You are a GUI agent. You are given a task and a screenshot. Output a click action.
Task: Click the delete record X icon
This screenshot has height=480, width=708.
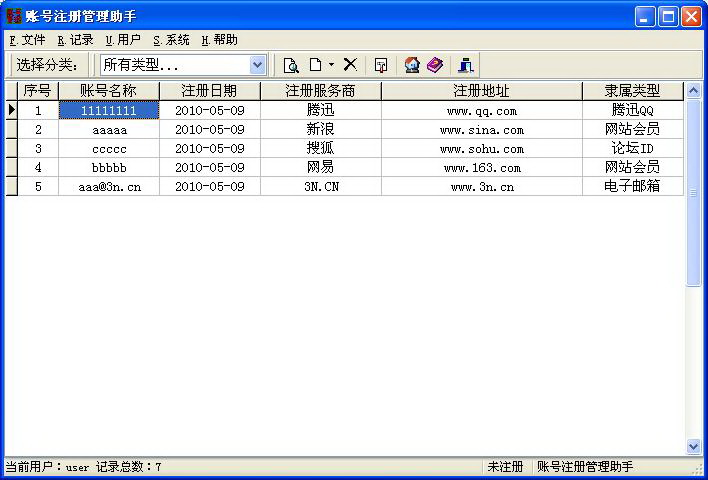click(350, 65)
